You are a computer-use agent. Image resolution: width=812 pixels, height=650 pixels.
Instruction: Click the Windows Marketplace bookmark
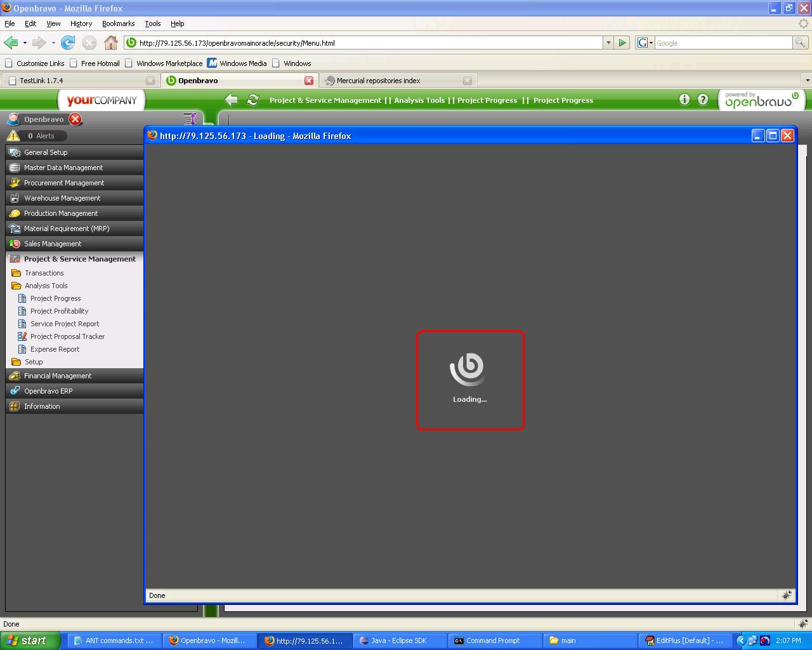point(164,63)
